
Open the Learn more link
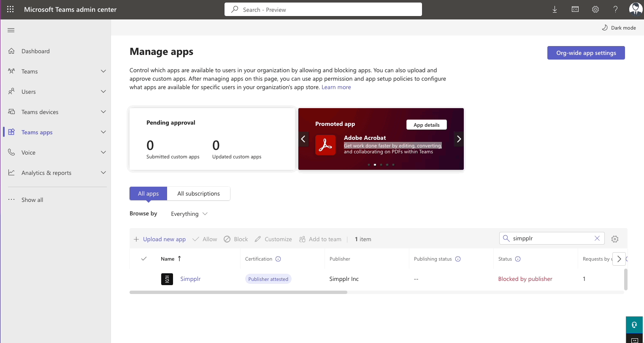pos(336,87)
